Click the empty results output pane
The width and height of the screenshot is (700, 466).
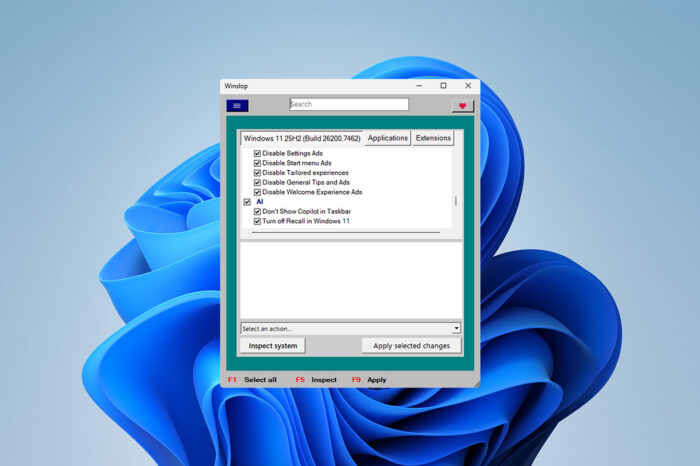(x=351, y=280)
